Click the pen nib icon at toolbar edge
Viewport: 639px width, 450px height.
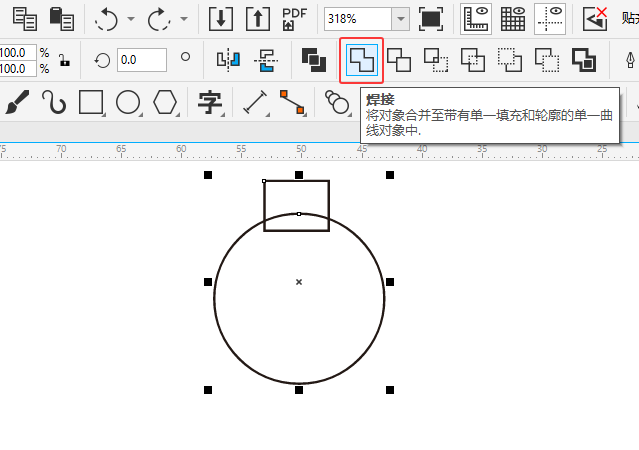tap(630, 60)
